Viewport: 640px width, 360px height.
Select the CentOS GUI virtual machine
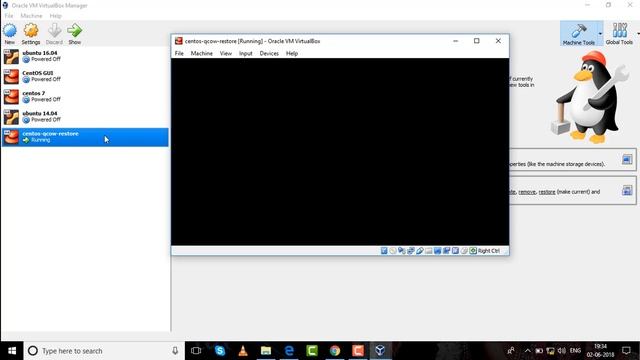(x=85, y=76)
